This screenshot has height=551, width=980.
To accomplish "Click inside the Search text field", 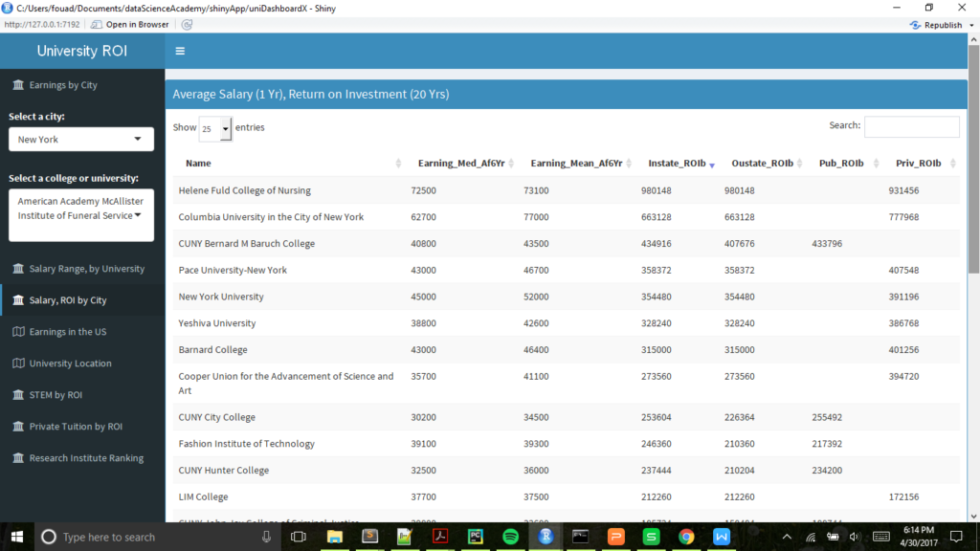I will coord(911,125).
